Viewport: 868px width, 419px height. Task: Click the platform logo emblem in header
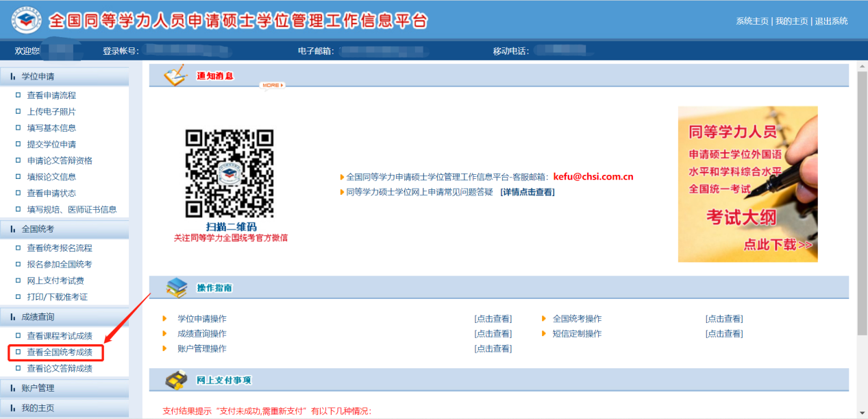point(26,20)
